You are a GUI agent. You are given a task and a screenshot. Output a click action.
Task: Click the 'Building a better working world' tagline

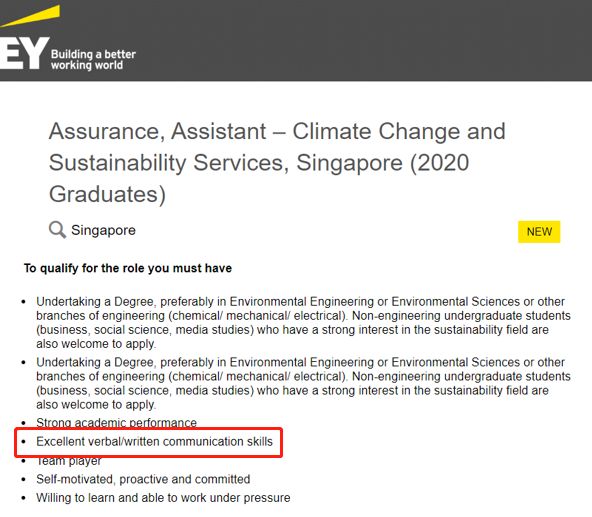[x=93, y=59]
